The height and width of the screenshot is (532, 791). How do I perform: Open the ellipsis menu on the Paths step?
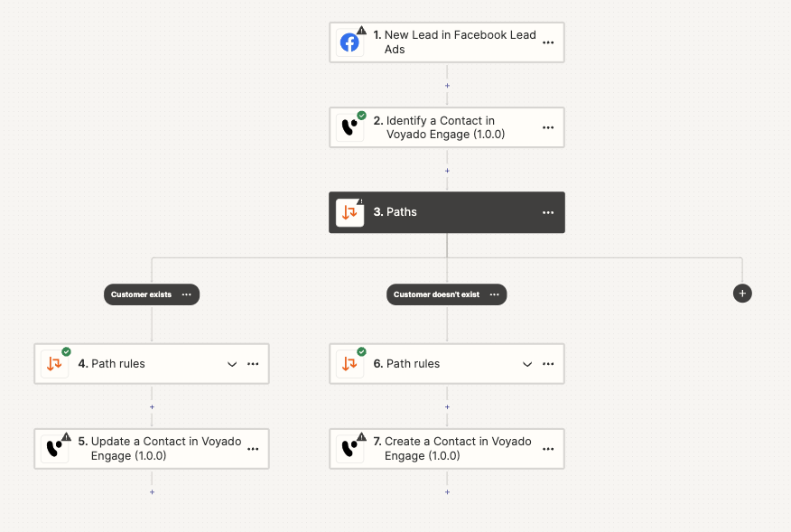548,212
